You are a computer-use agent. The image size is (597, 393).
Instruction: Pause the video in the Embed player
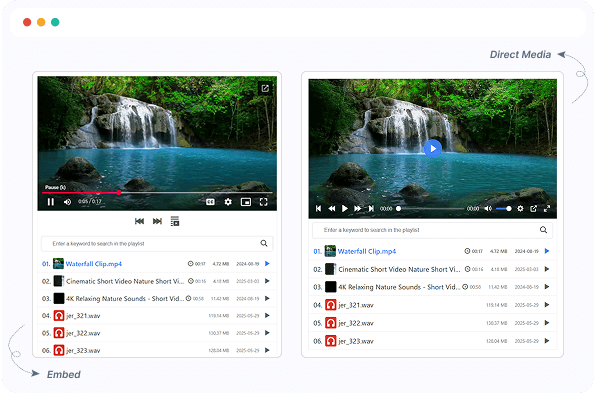51,202
